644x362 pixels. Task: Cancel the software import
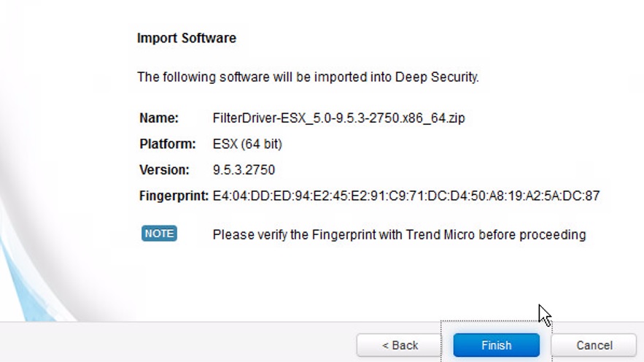pos(594,345)
